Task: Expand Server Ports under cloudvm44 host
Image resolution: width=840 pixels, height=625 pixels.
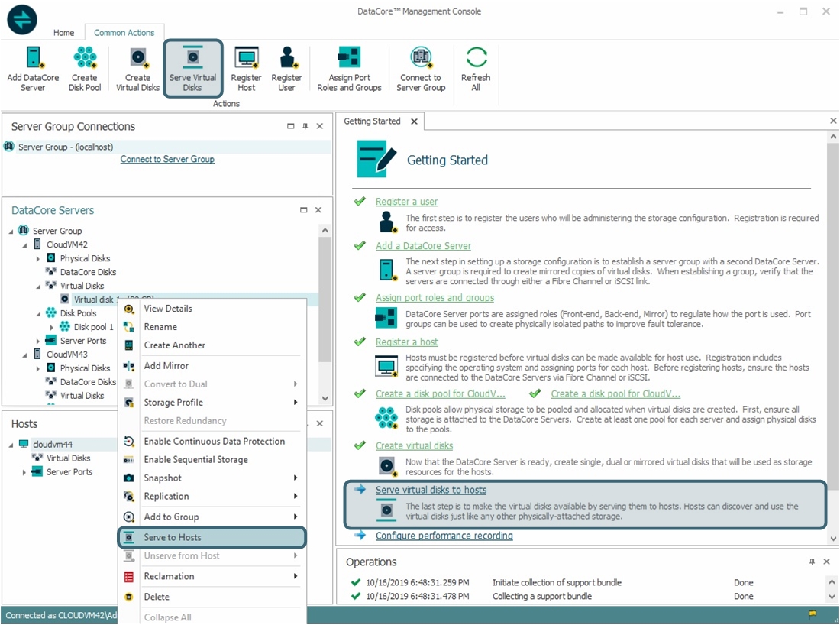Action: 25,472
